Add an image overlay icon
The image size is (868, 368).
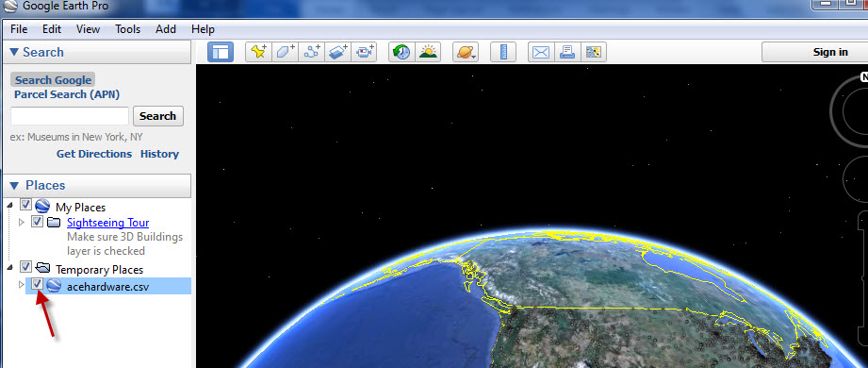(x=337, y=52)
